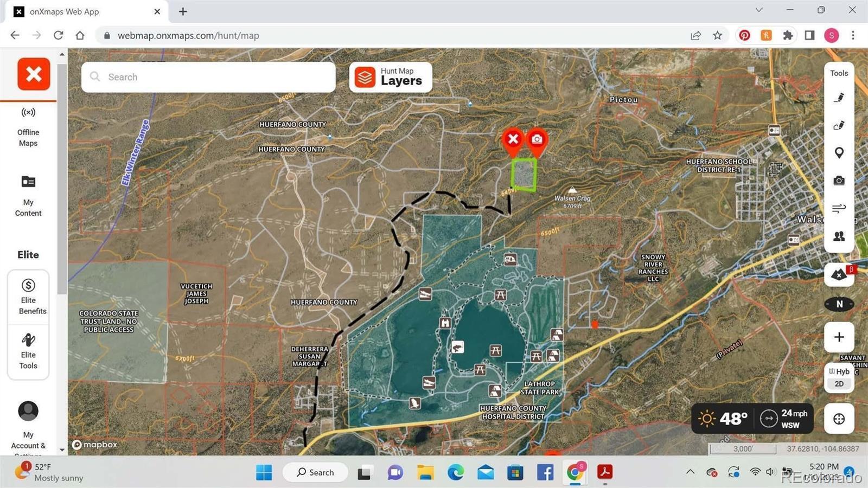Image resolution: width=868 pixels, height=488 pixels.
Task: Expand the Hunt Map Layers panel
Action: [x=391, y=77]
